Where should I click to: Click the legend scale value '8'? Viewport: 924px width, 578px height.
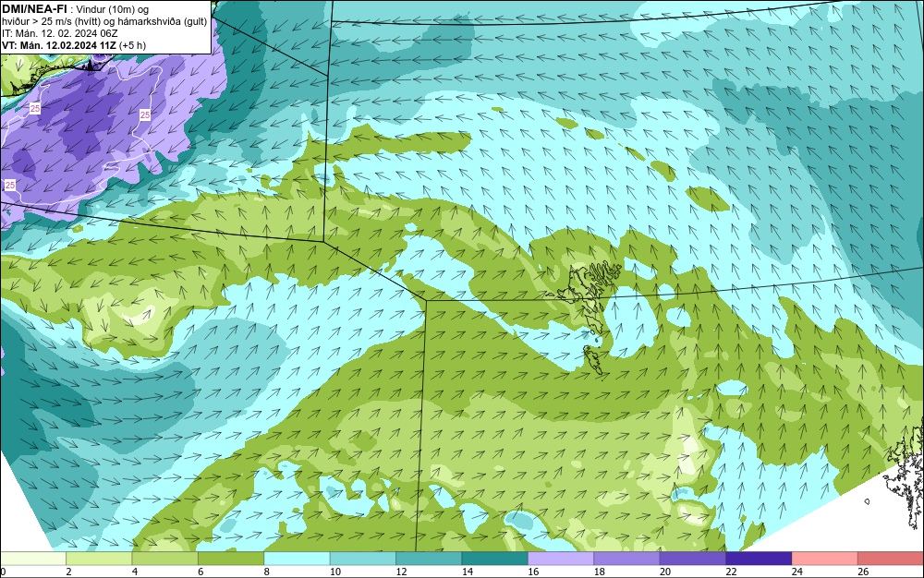(x=267, y=572)
